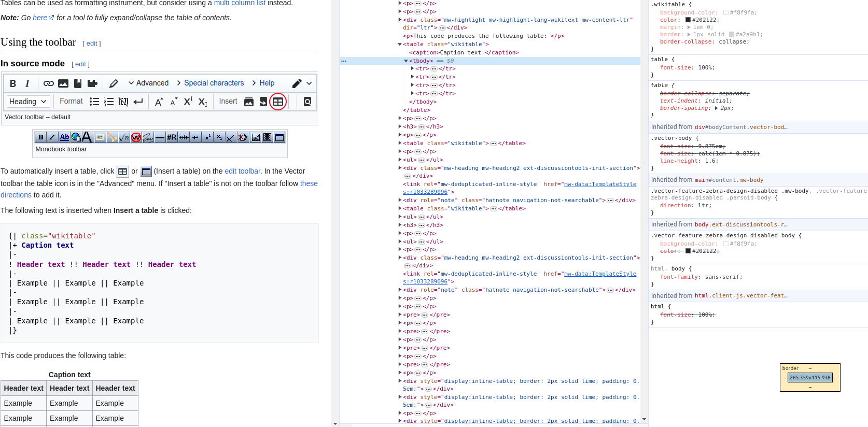Click the Italic icon in the Vector toolbar image
Viewport: 868px width, 427px height.
pyautogui.click(x=27, y=83)
